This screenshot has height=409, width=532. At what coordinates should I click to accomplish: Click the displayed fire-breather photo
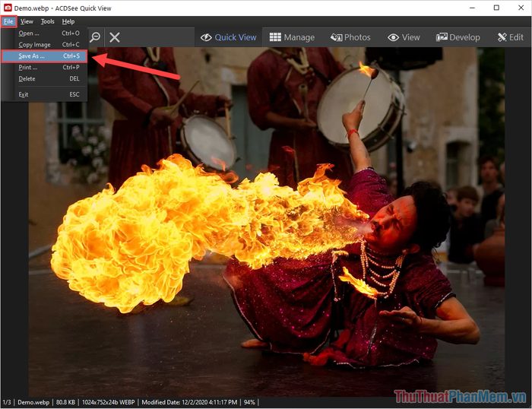click(266, 222)
